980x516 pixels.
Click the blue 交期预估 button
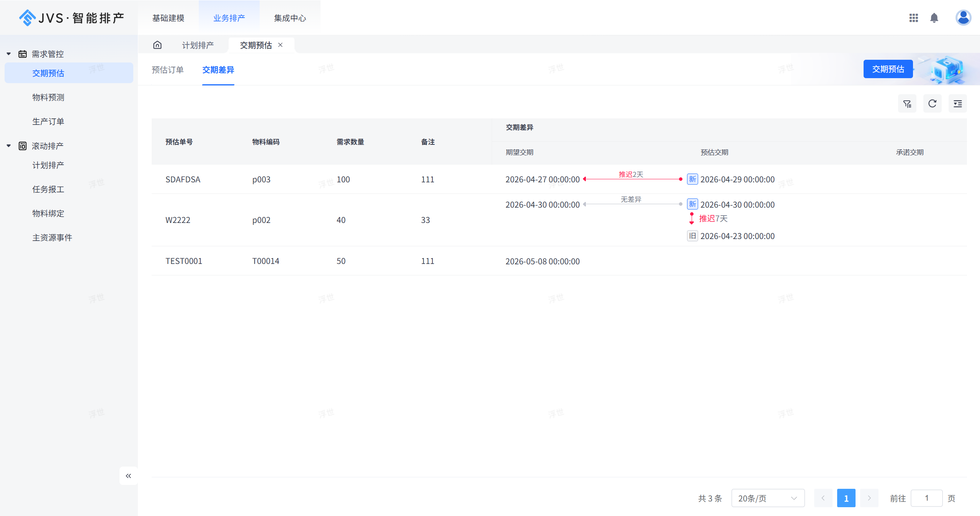tap(888, 69)
